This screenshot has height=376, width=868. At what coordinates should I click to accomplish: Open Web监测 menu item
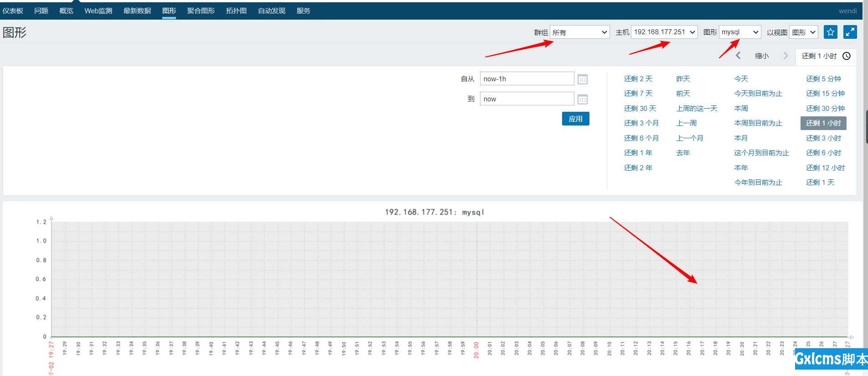(98, 10)
